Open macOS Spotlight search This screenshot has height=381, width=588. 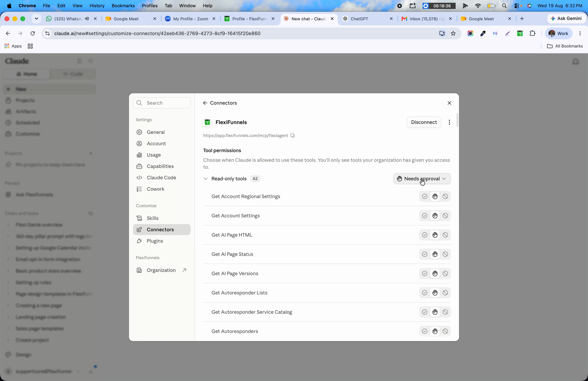[504, 6]
